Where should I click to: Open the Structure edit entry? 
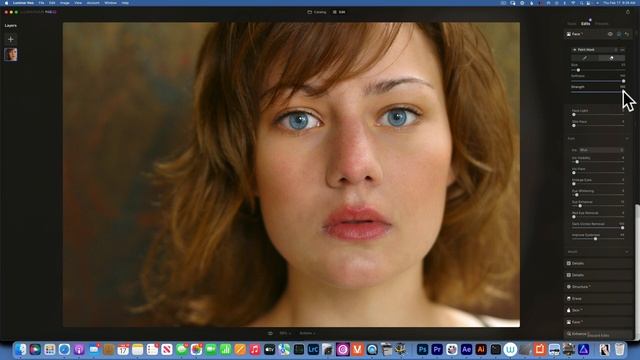598,287
